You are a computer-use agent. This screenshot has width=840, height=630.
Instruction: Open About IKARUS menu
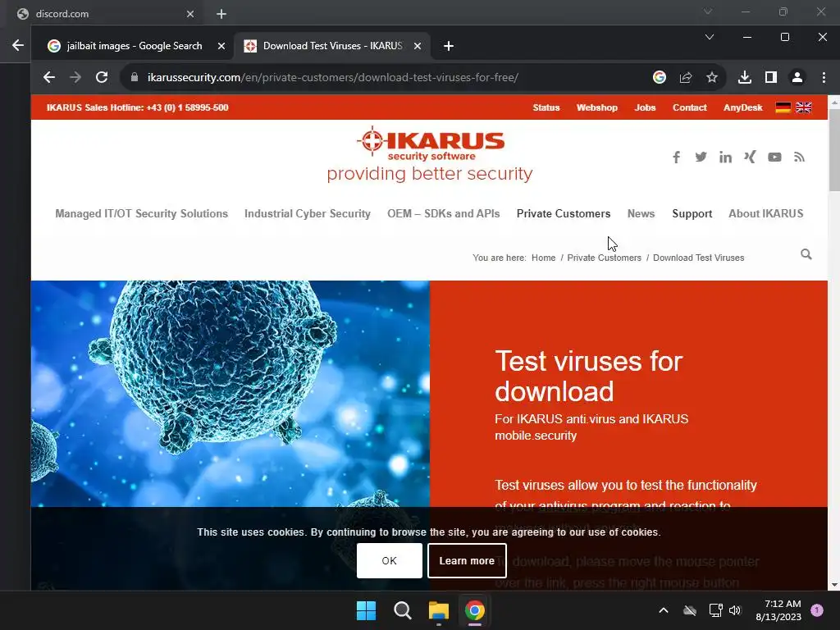tap(766, 213)
